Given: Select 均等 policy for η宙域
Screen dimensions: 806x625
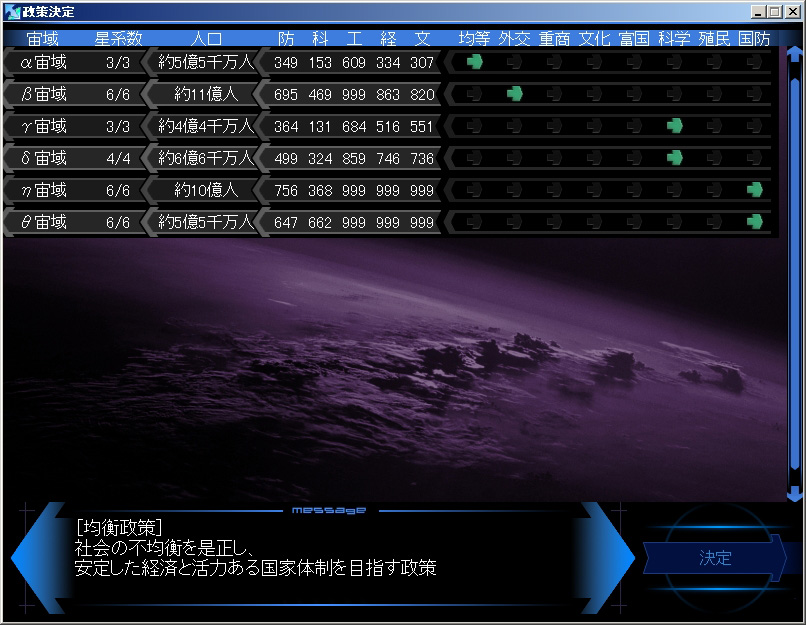Looking at the screenshot, I should [474, 190].
